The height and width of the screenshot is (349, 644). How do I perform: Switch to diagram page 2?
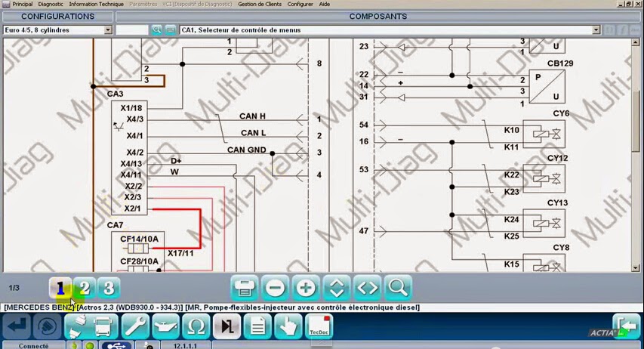(85, 288)
